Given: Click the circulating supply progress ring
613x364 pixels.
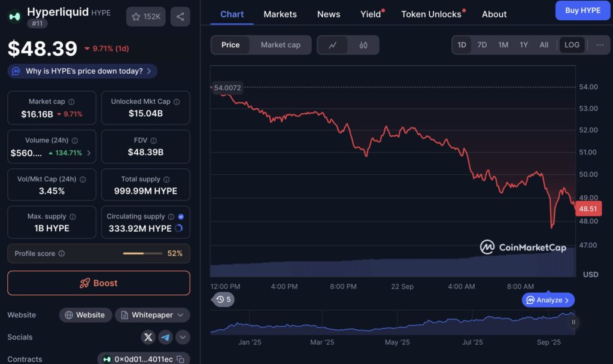Looking at the screenshot, I should coord(178,228).
